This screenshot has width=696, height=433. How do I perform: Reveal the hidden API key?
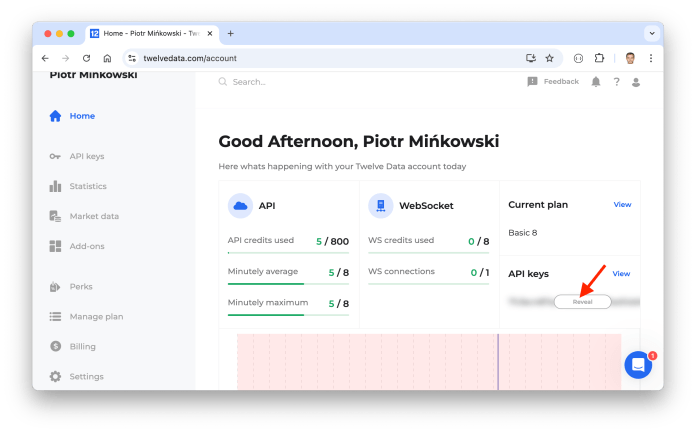(x=582, y=301)
